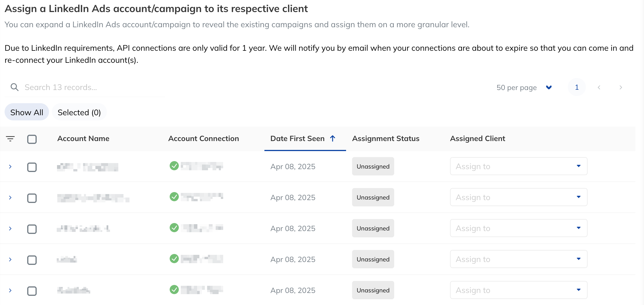Check the fourth account row checkbox
644x305 pixels.
32,260
